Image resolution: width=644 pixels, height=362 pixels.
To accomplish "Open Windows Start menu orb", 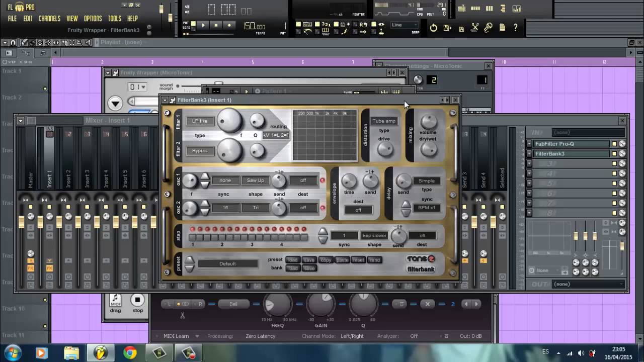I will (12, 352).
